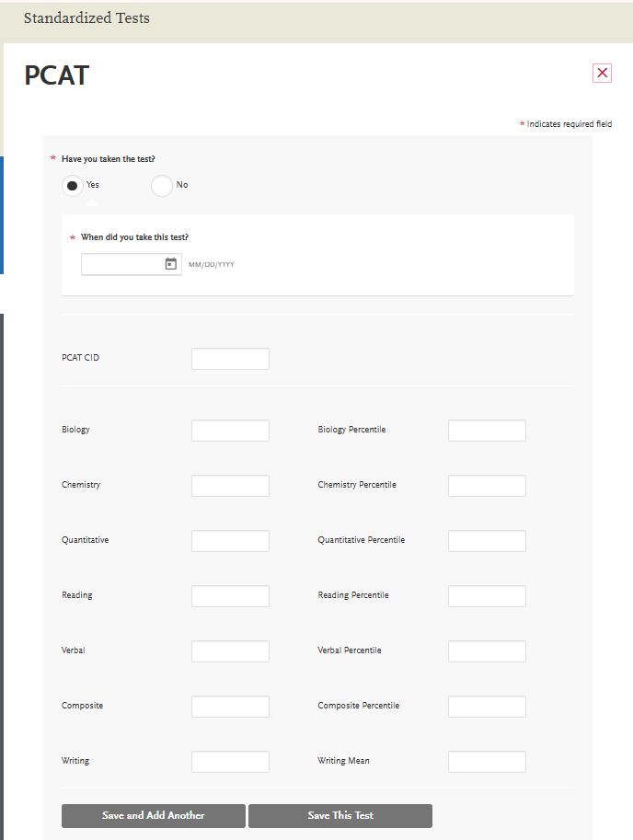Click the PCAT CID input field
This screenshot has width=633, height=840.
click(230, 358)
